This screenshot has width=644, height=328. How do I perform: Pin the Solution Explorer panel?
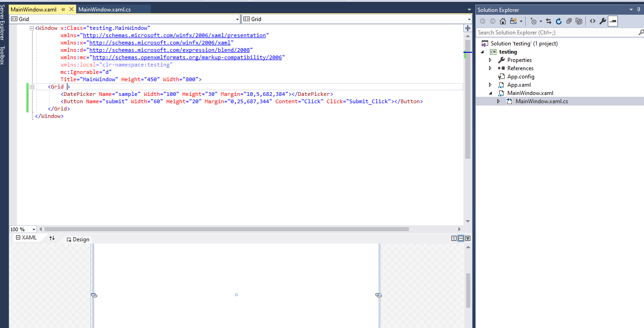pos(639,9)
